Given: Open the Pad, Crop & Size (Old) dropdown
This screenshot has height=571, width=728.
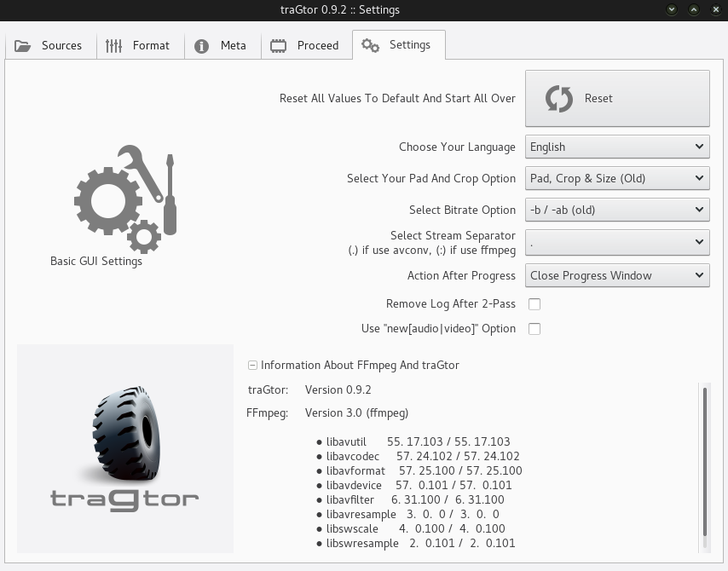Looking at the screenshot, I should point(617,178).
